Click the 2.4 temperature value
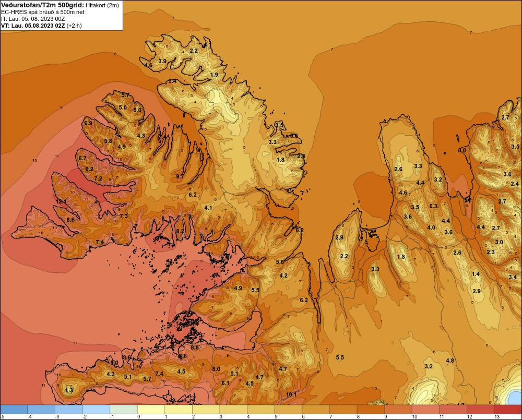Screen dimensions: 522x420 click(x=515, y=184)
